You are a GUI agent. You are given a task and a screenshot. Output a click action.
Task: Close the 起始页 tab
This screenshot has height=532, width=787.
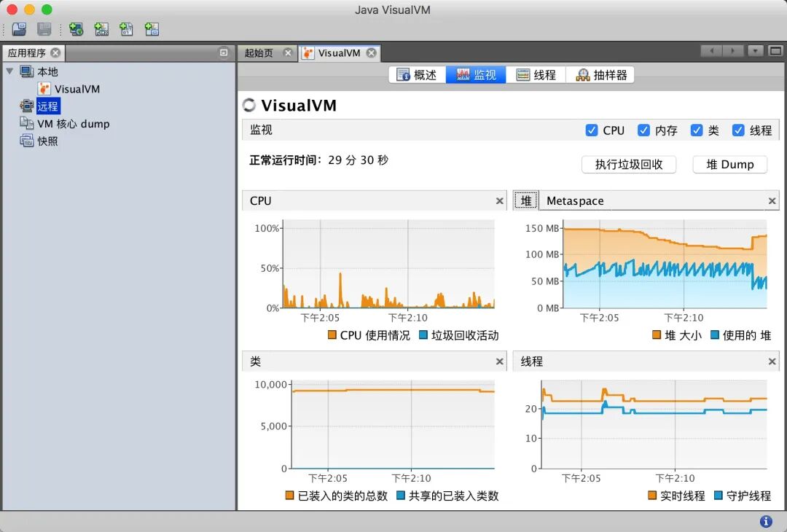pos(288,52)
